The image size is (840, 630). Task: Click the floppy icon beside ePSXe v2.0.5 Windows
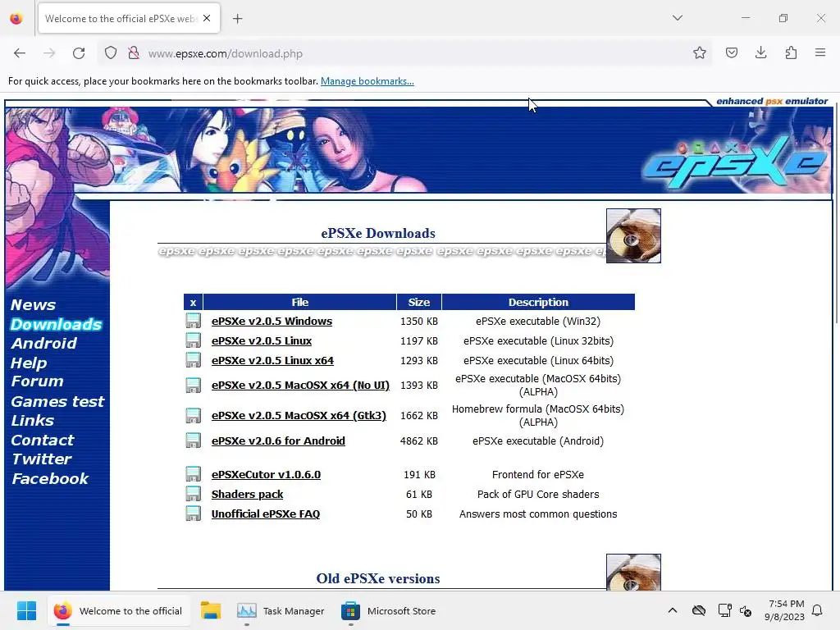193,321
